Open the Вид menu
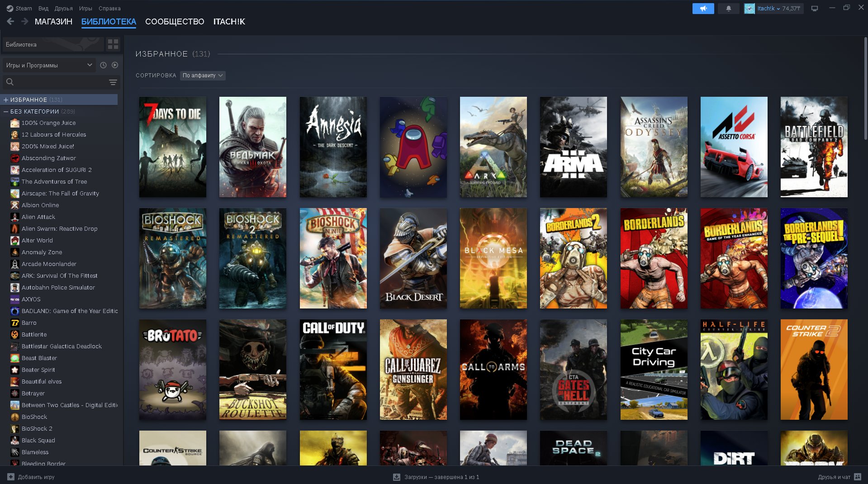The image size is (868, 484). (x=43, y=8)
